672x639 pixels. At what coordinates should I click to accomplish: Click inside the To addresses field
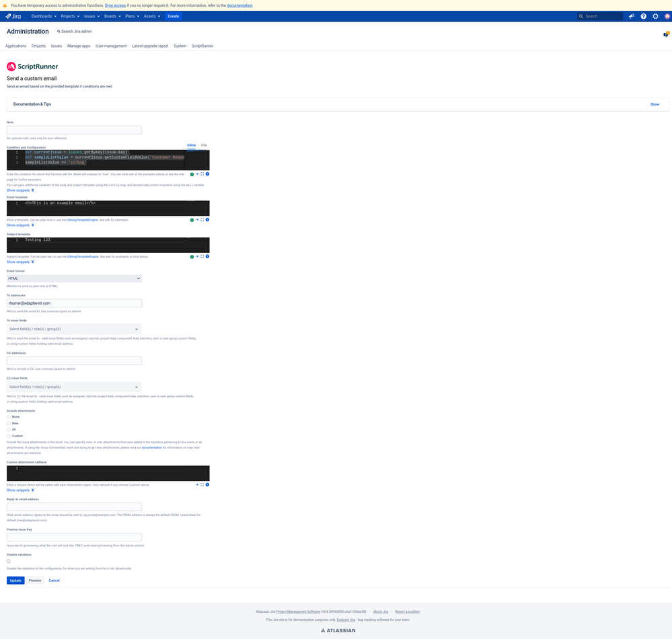[74, 303]
